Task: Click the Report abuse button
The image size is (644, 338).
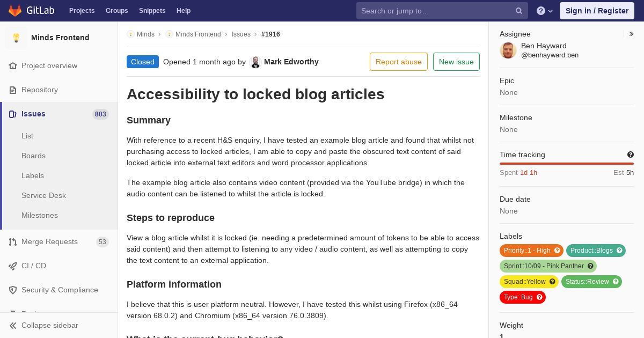Action: pos(399,62)
